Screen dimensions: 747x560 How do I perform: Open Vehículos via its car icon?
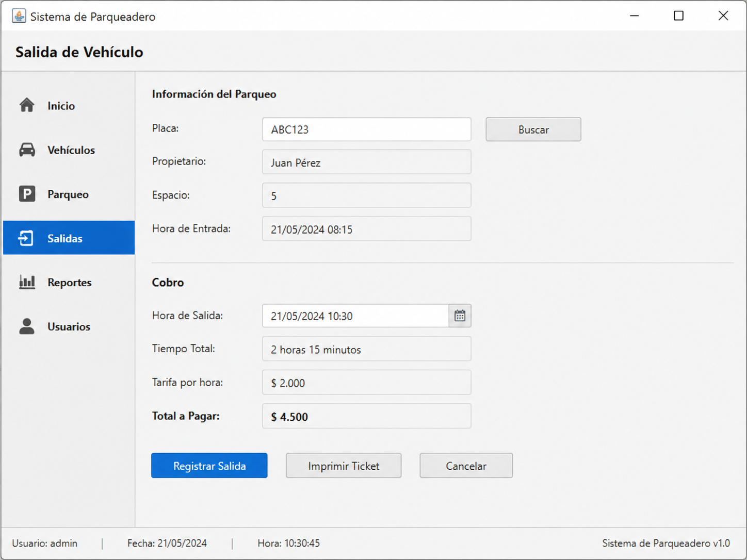27,150
